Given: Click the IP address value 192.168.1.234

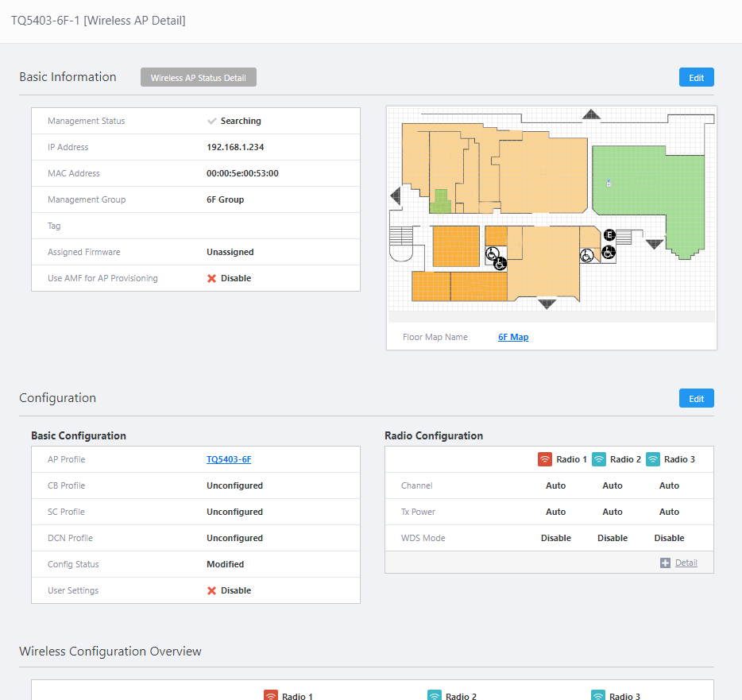Looking at the screenshot, I should coord(235,147).
